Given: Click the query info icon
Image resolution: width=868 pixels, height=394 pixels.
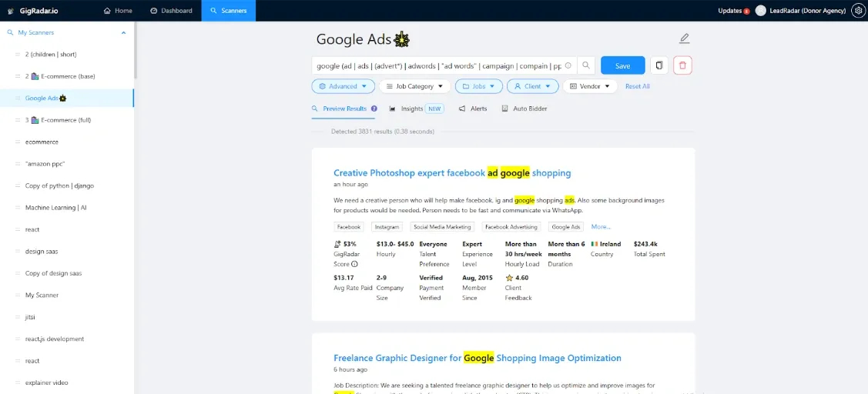Looking at the screenshot, I should [x=568, y=65].
